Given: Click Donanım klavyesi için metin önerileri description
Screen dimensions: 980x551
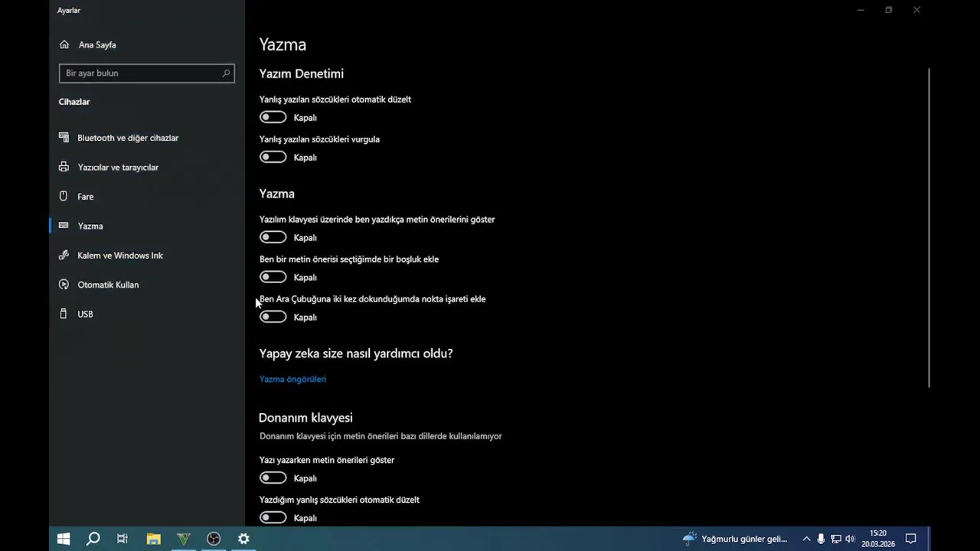Looking at the screenshot, I should point(381,436).
